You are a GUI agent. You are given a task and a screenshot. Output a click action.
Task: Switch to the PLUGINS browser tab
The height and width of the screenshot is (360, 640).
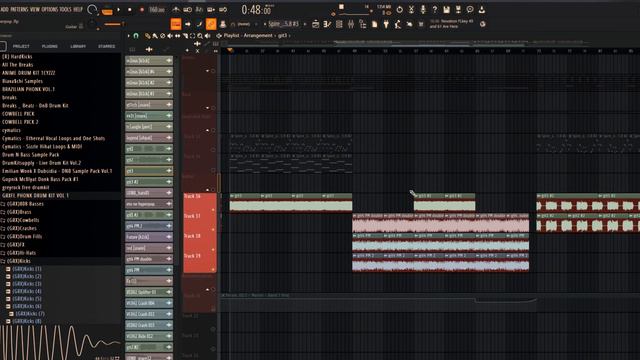coord(50,46)
